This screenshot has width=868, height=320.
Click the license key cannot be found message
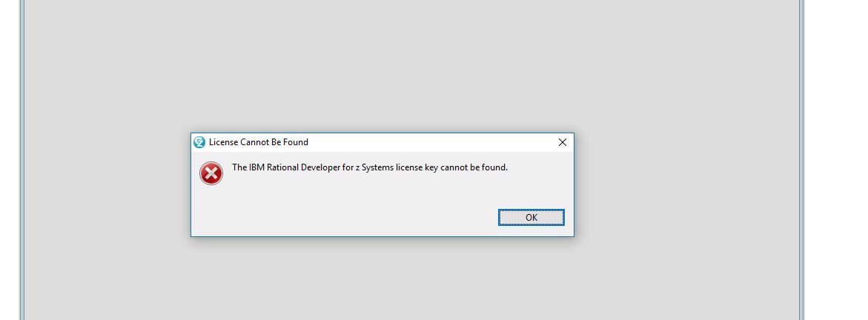pos(370,167)
